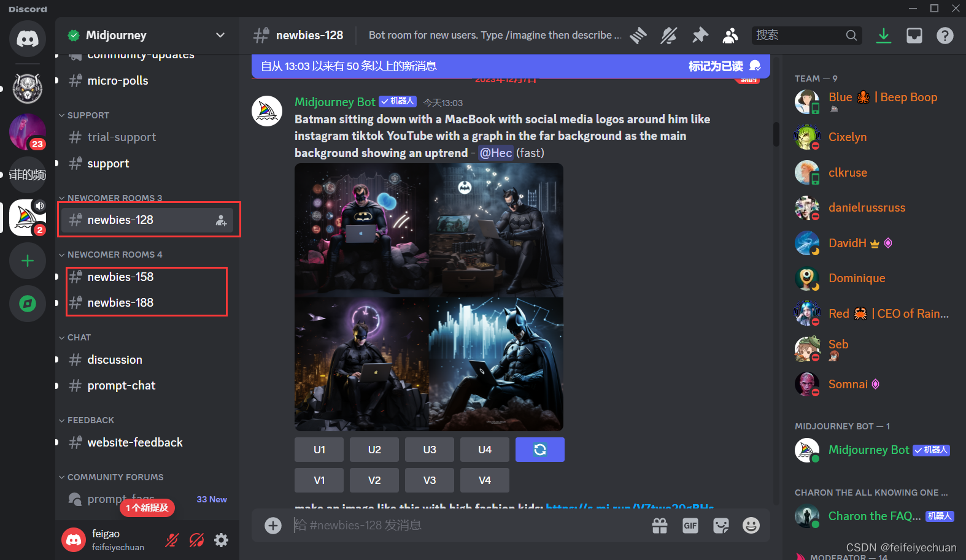
Task: Click the U4 upscale button
Action: (485, 450)
